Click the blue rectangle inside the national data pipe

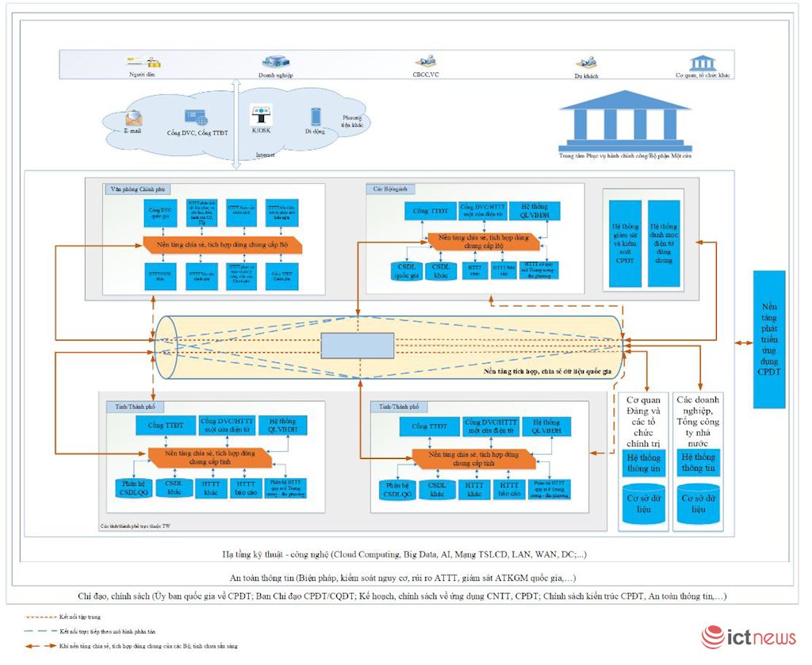357,347
